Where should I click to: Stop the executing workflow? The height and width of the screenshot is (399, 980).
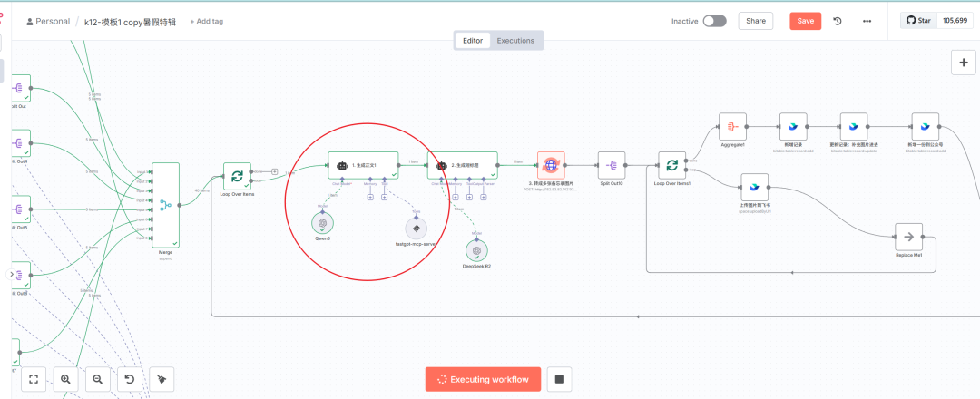click(559, 379)
